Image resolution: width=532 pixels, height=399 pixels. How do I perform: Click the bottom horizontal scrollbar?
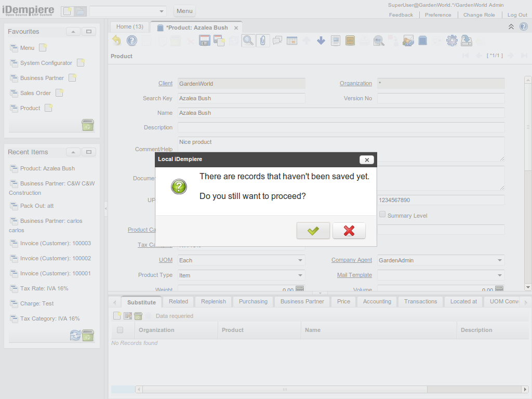(284, 389)
